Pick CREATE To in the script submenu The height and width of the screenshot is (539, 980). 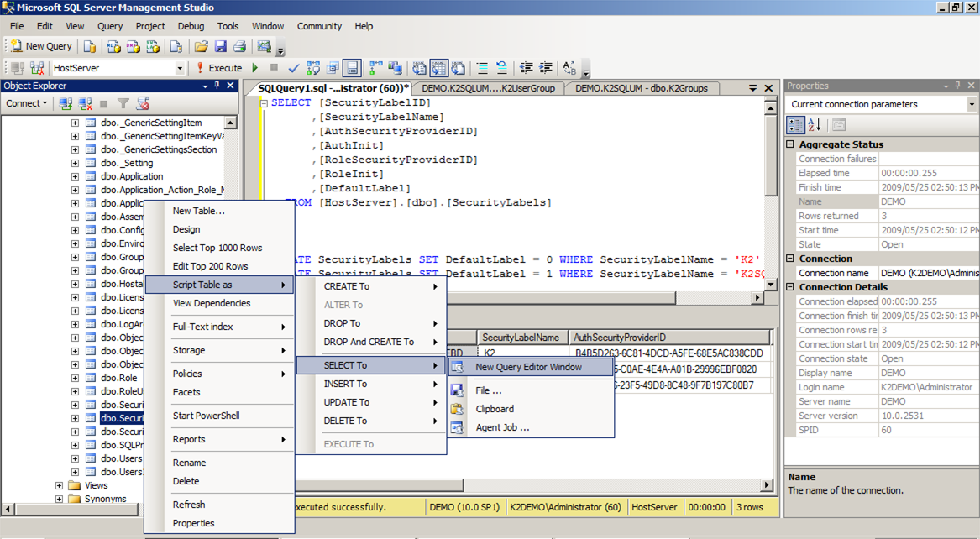click(x=370, y=286)
